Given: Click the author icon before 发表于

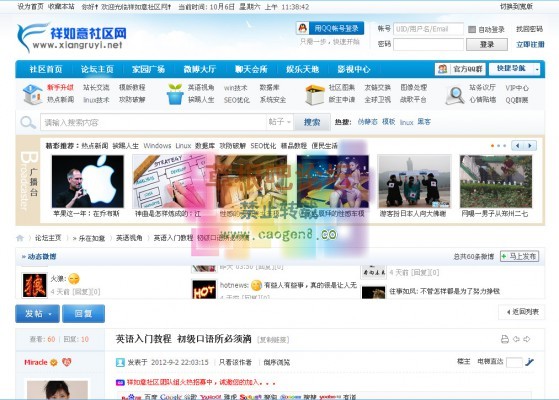Looking at the screenshot, I should [120, 362].
